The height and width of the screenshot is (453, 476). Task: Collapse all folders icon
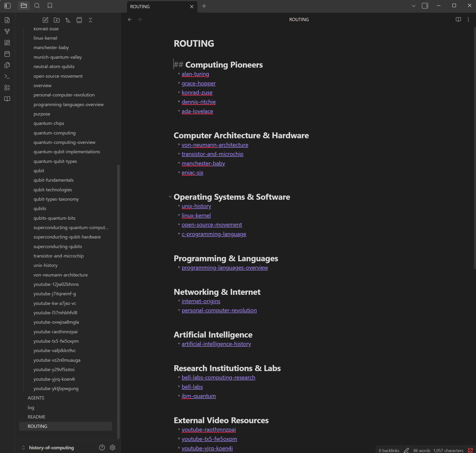[91, 20]
